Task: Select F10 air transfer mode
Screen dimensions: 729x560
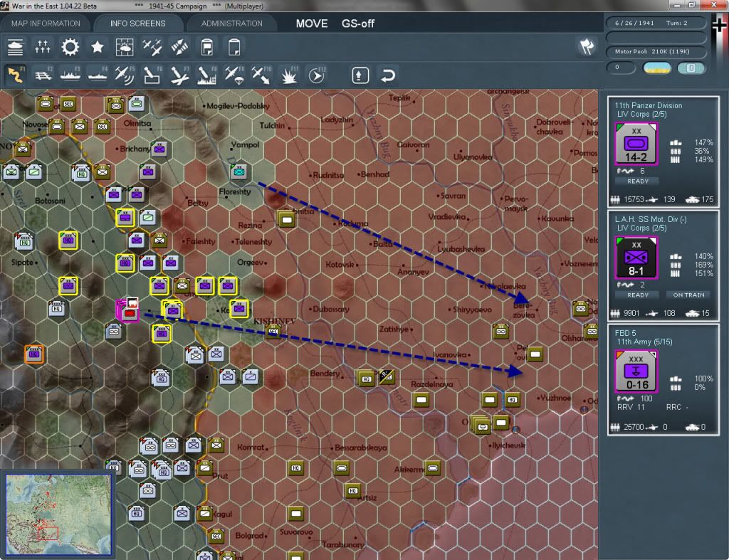Action: point(261,75)
